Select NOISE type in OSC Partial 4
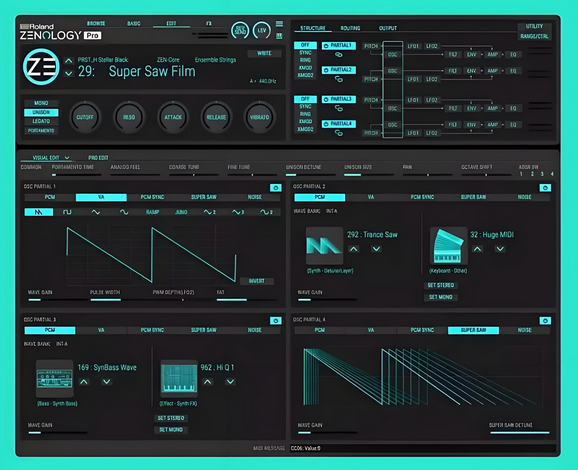This screenshot has height=470, width=578. click(525, 330)
